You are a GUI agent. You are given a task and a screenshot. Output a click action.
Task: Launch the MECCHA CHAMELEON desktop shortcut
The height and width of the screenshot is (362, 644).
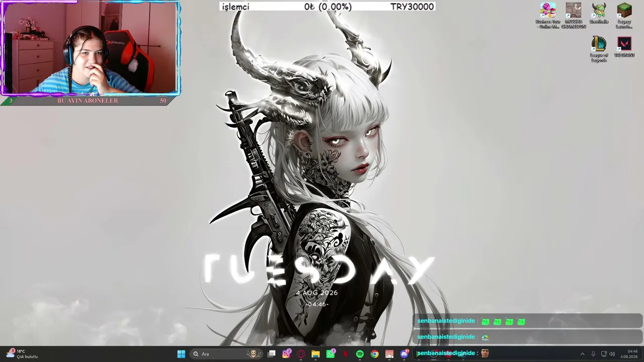pyautogui.click(x=574, y=16)
